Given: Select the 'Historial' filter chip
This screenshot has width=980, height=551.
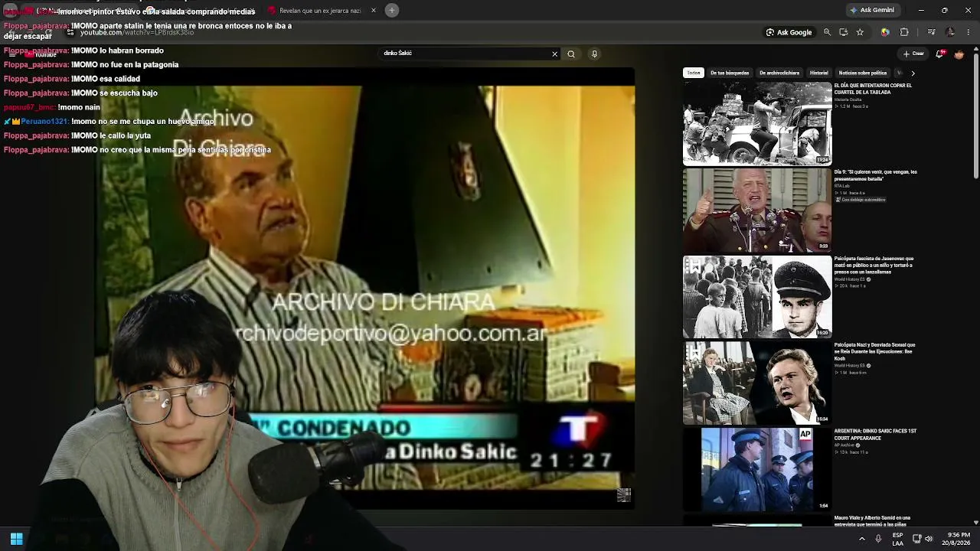Looking at the screenshot, I should tap(819, 73).
